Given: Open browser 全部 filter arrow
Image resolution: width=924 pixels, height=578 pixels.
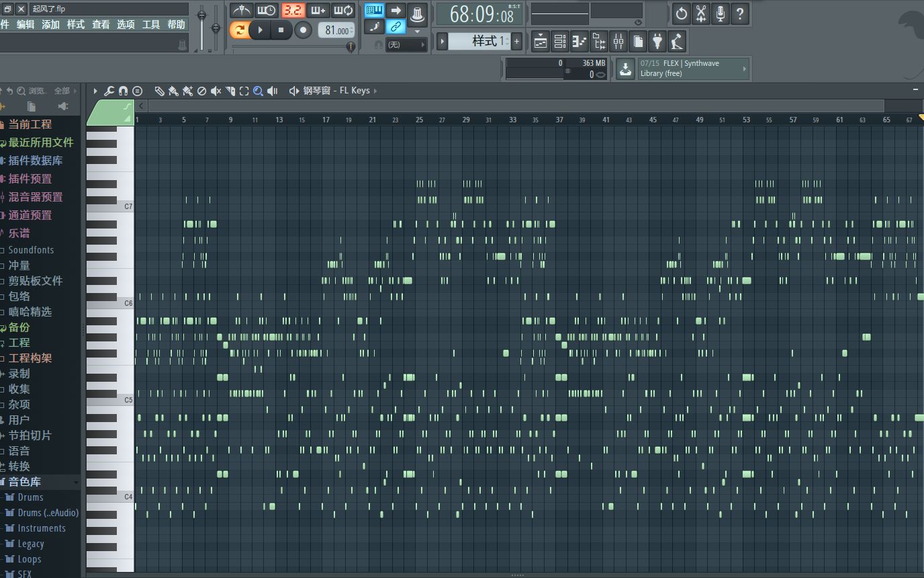Looking at the screenshot, I should 75,91.
